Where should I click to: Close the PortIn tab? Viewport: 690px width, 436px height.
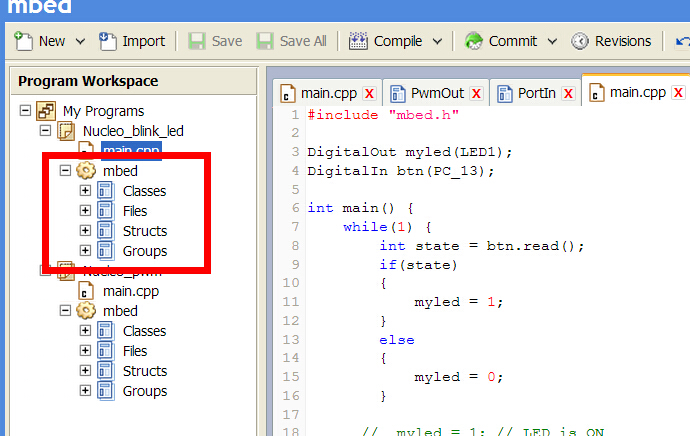pyautogui.click(x=568, y=93)
